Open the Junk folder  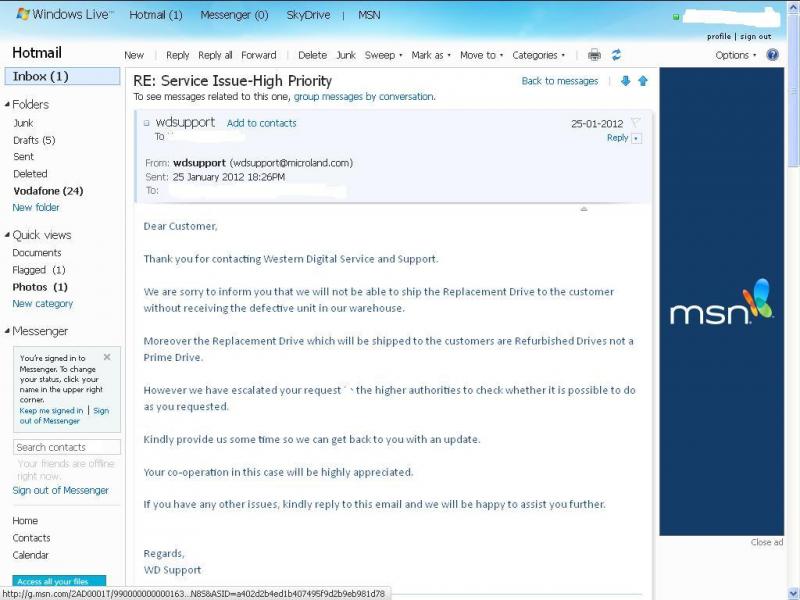coord(23,123)
